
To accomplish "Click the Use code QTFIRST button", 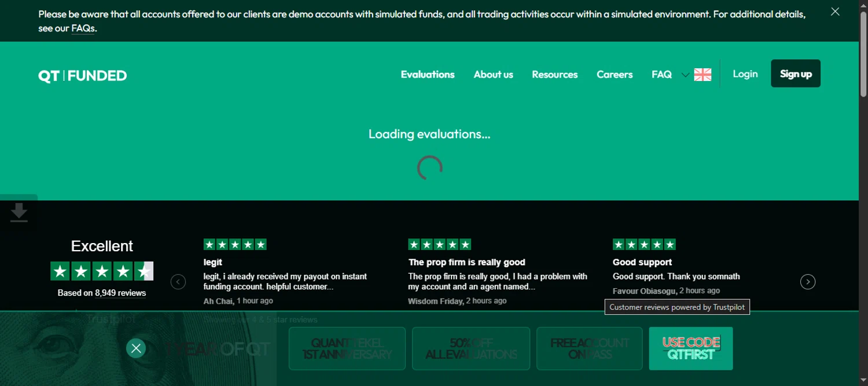I will coord(691,348).
